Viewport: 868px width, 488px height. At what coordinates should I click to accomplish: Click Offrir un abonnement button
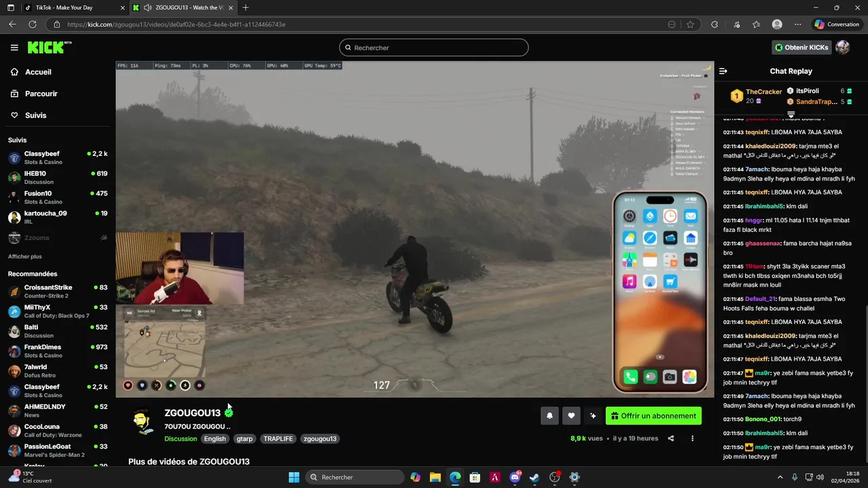pyautogui.click(x=653, y=416)
